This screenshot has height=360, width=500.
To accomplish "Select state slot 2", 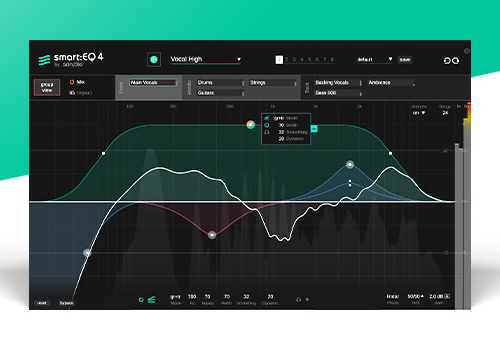I will point(287,60).
